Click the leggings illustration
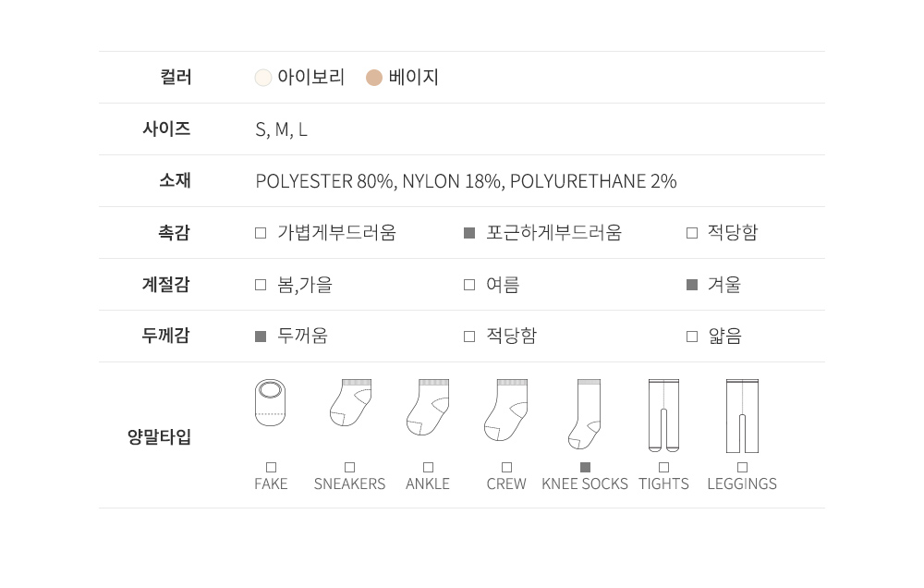This screenshot has height=588, width=924. point(742,414)
